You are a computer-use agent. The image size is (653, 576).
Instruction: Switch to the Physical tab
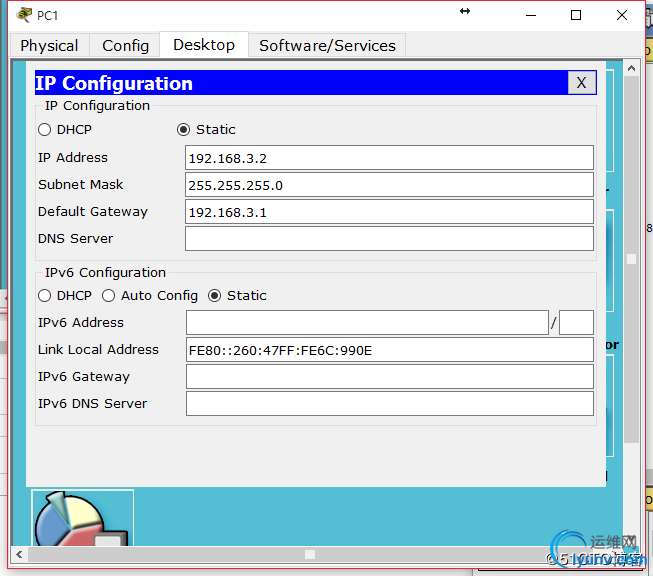tap(49, 46)
